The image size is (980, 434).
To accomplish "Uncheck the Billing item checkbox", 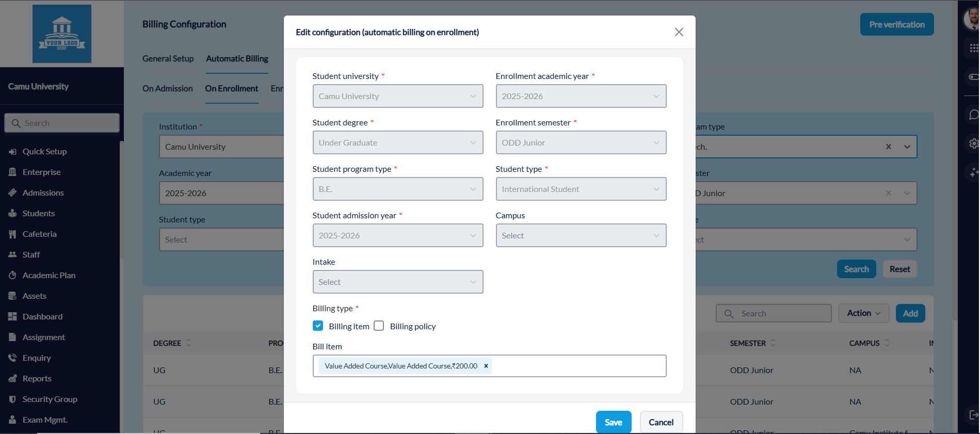I will point(318,326).
